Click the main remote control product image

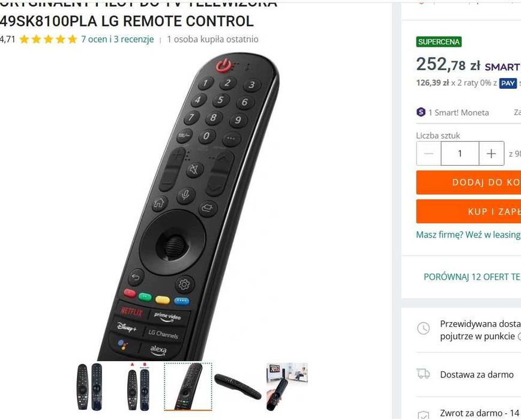click(188, 206)
